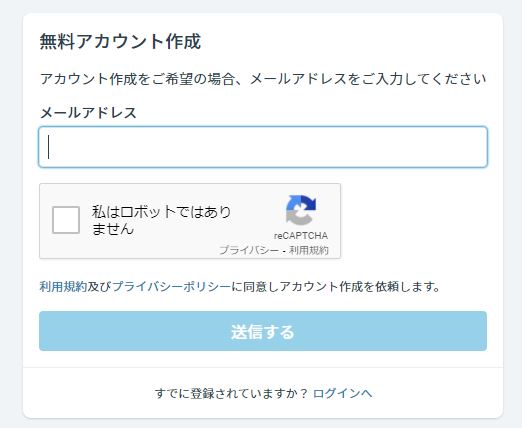Click the すでに登録されていますか？ prompt text

231,393
